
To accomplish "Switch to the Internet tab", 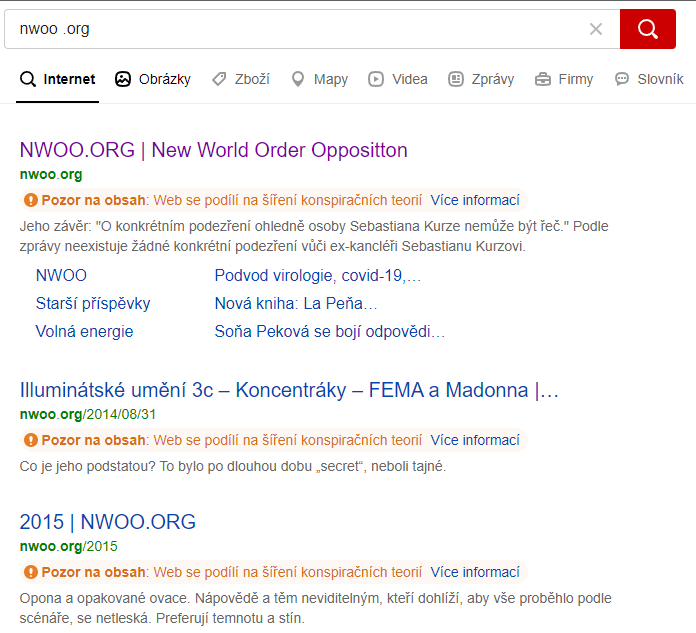I will point(58,79).
